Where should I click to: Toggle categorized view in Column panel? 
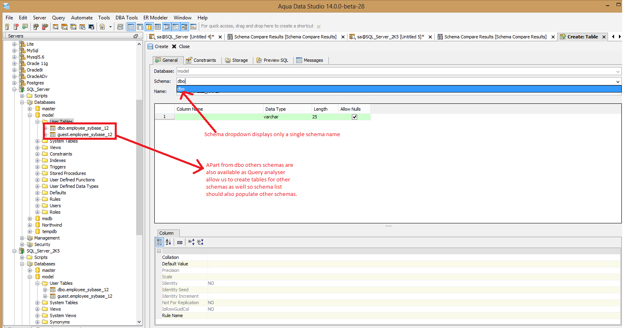[x=160, y=242]
